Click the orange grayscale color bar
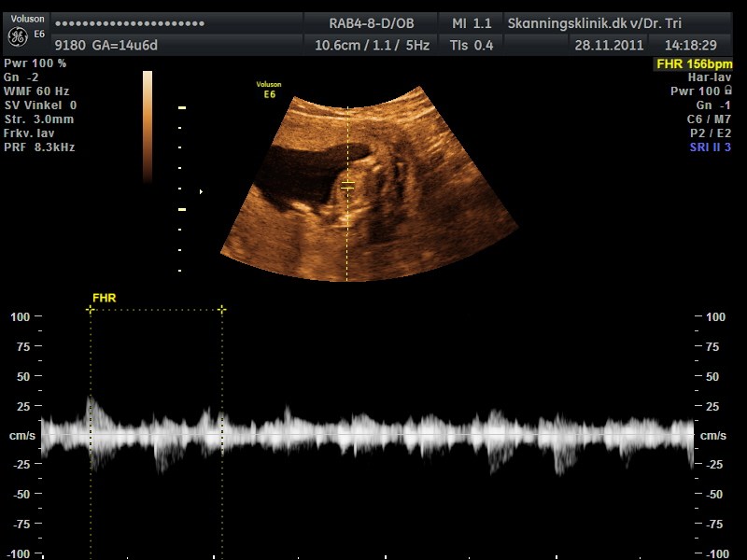Image resolution: width=747 pixels, height=560 pixels. tap(148, 126)
